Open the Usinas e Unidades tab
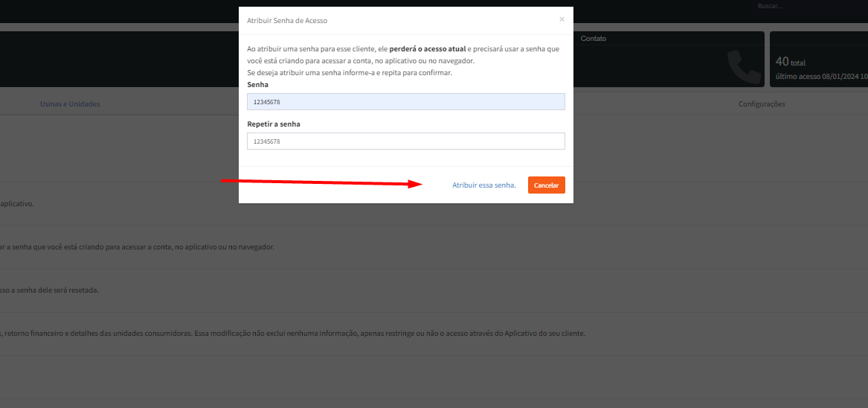The height and width of the screenshot is (408, 868). pos(70,104)
